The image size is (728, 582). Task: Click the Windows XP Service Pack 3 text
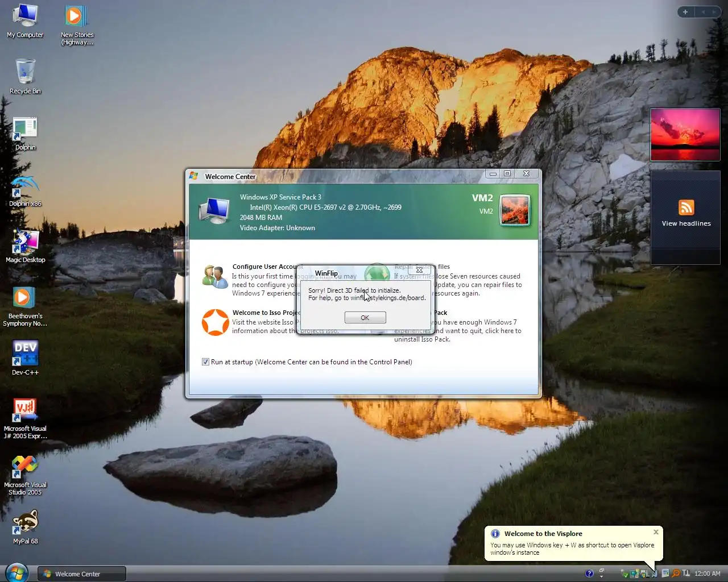click(x=280, y=197)
